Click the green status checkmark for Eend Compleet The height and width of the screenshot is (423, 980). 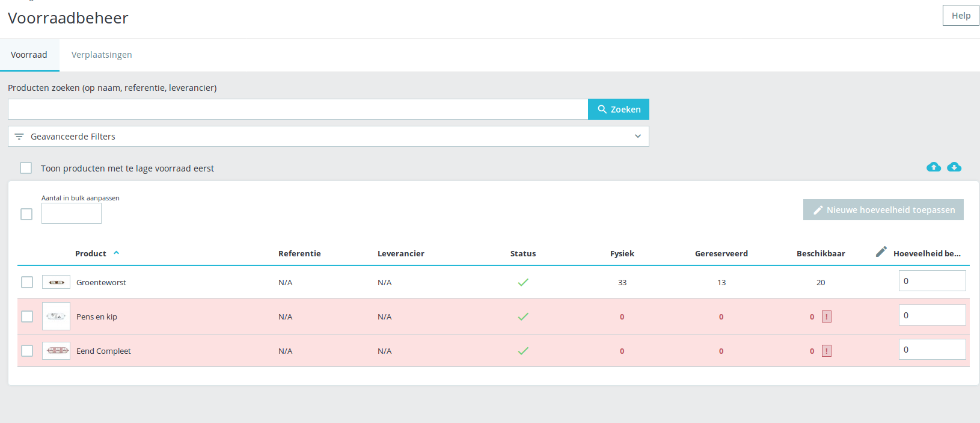click(x=523, y=351)
